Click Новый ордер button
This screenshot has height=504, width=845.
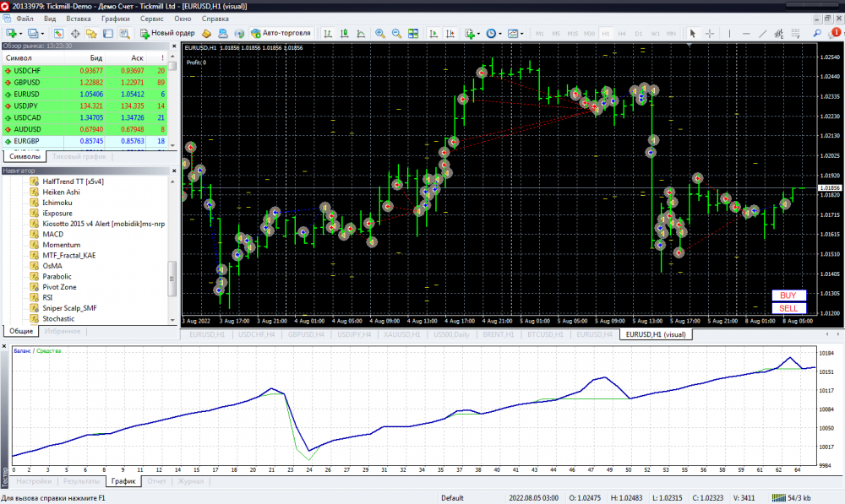(x=167, y=34)
